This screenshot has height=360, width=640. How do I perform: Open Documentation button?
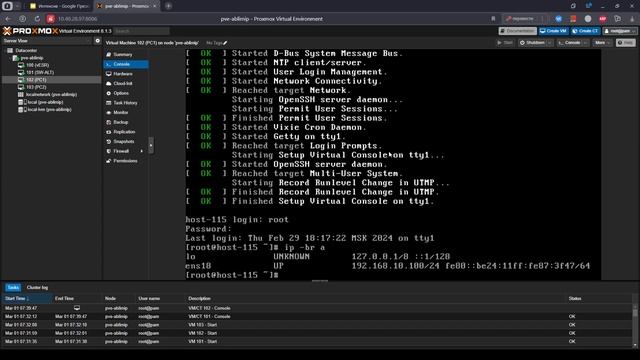[517, 31]
